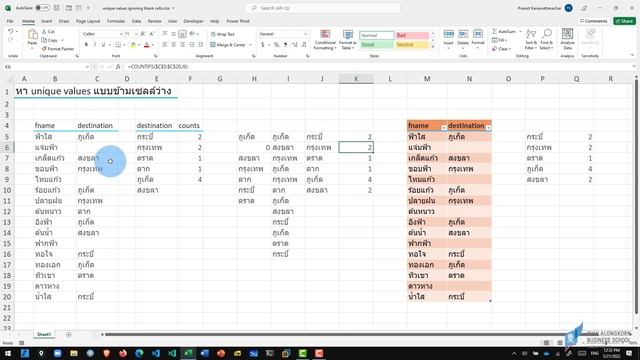
Task: Apply the red font color button
Action: coord(147,44)
